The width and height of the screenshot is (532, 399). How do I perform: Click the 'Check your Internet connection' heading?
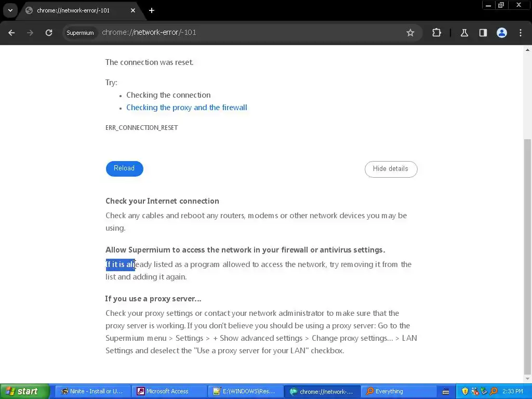[x=162, y=201]
